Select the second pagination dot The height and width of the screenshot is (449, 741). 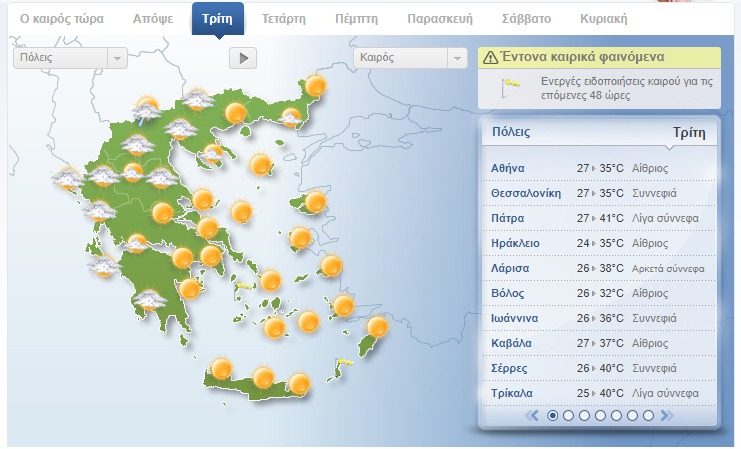[x=569, y=415]
